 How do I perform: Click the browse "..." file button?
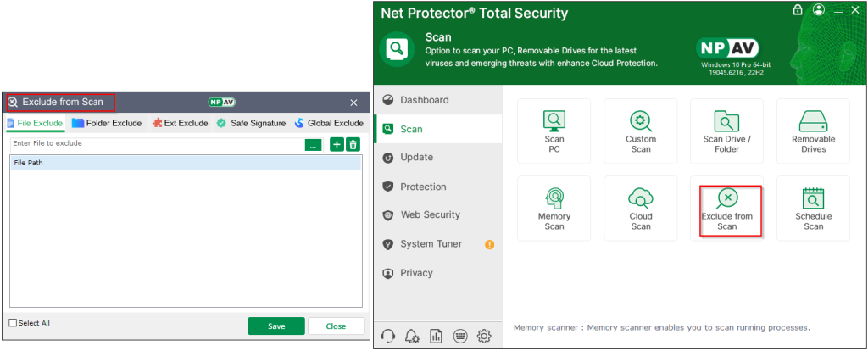coord(314,145)
